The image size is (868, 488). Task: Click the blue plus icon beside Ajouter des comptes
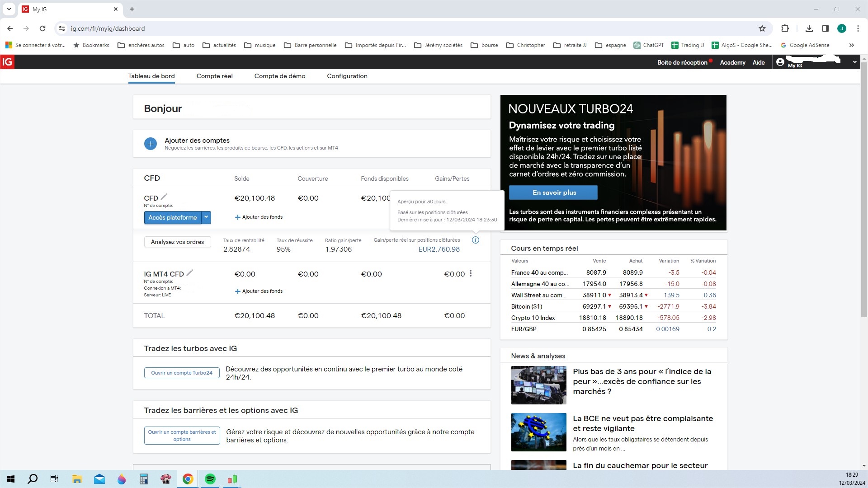click(x=150, y=144)
